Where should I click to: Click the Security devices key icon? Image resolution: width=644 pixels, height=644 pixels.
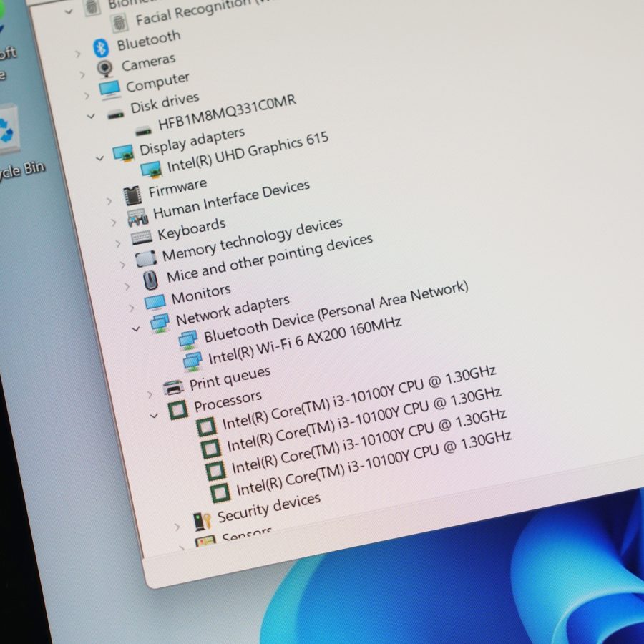click(x=202, y=521)
